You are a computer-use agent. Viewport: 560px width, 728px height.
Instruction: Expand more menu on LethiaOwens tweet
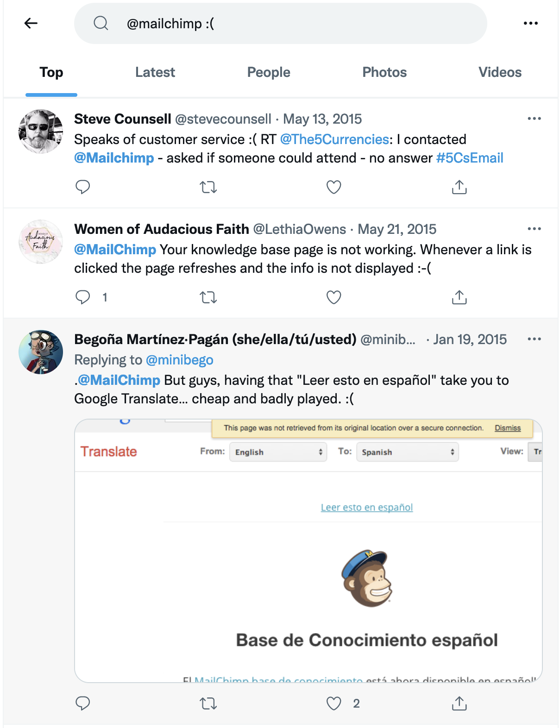pos(534,229)
